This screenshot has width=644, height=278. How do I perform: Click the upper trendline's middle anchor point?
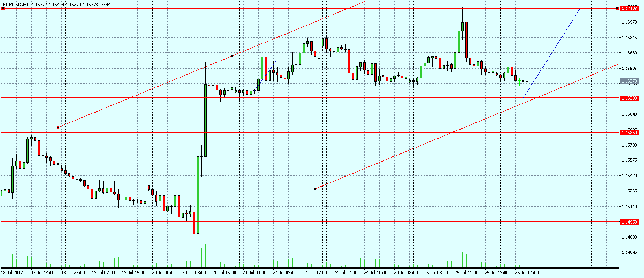(x=232, y=56)
